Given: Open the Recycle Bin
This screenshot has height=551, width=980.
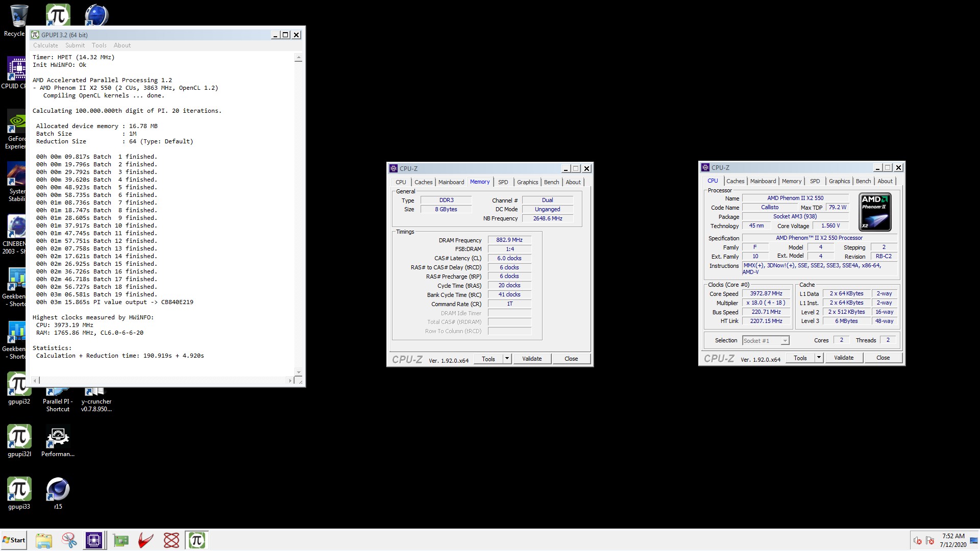Looking at the screenshot, I should (15, 20).
